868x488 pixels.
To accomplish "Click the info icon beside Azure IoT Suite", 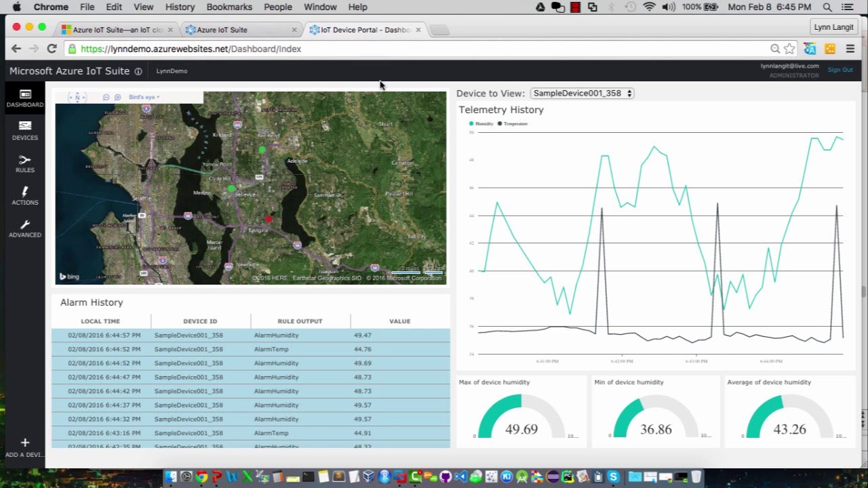I will pos(138,71).
